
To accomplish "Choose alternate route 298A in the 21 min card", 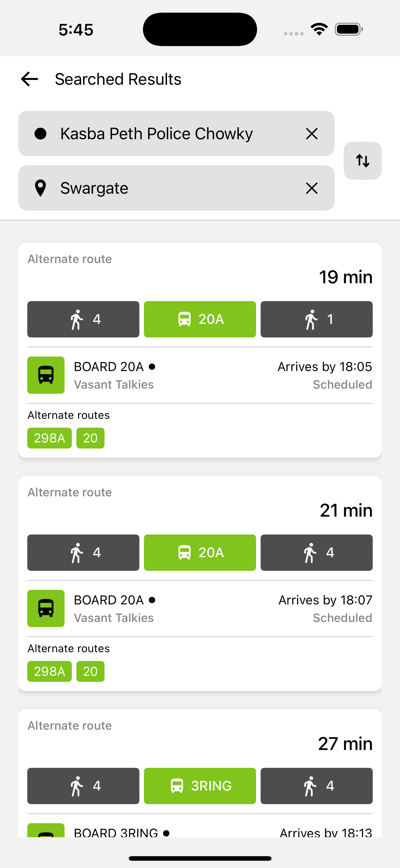I will (x=50, y=672).
